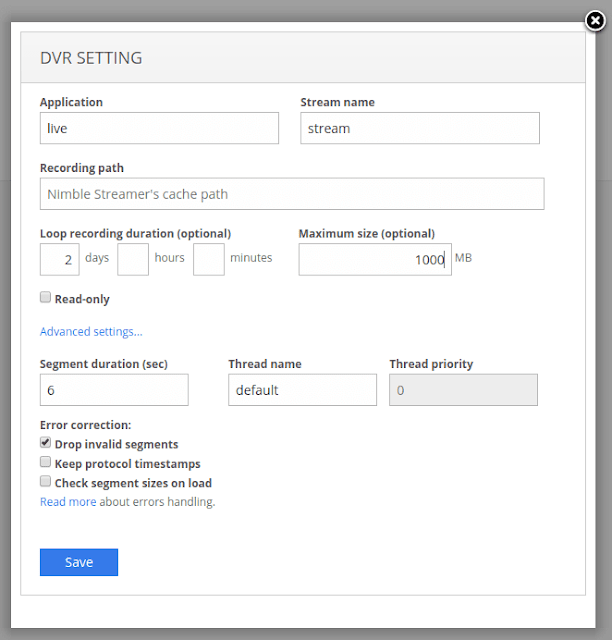Uncheck Drop invalid segments
The image size is (612, 640).
[45, 443]
